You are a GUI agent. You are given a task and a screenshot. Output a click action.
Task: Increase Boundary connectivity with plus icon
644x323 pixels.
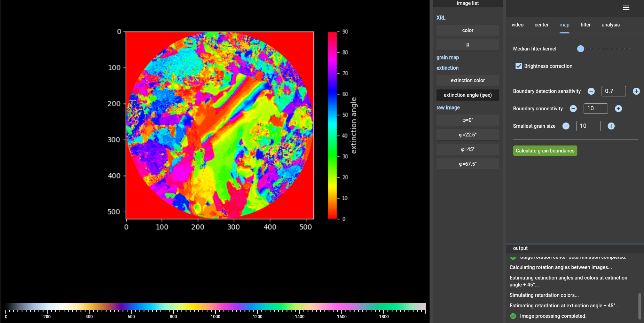click(x=618, y=109)
